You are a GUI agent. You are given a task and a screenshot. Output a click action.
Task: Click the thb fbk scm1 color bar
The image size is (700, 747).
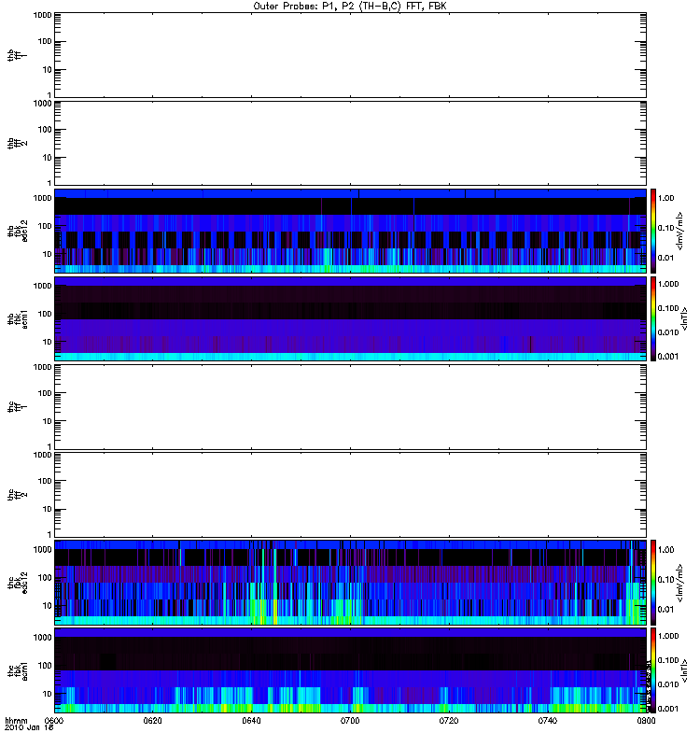click(x=653, y=318)
